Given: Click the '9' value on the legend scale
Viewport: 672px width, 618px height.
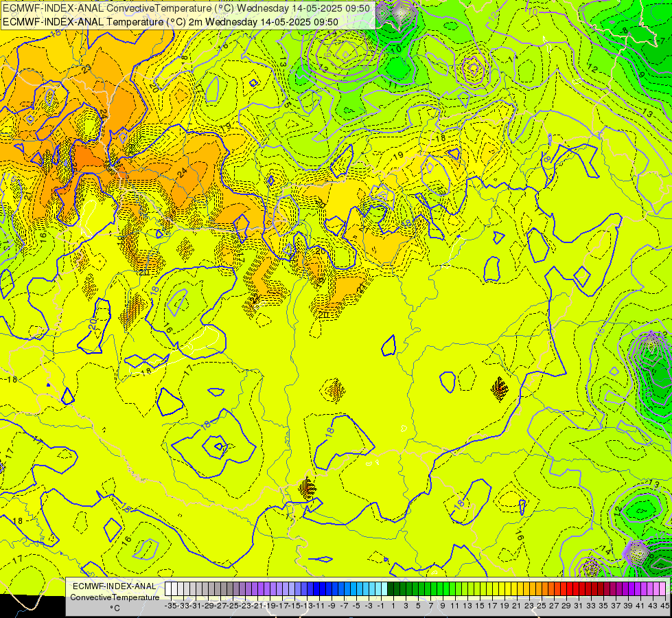Looking at the screenshot, I should tap(443, 606).
